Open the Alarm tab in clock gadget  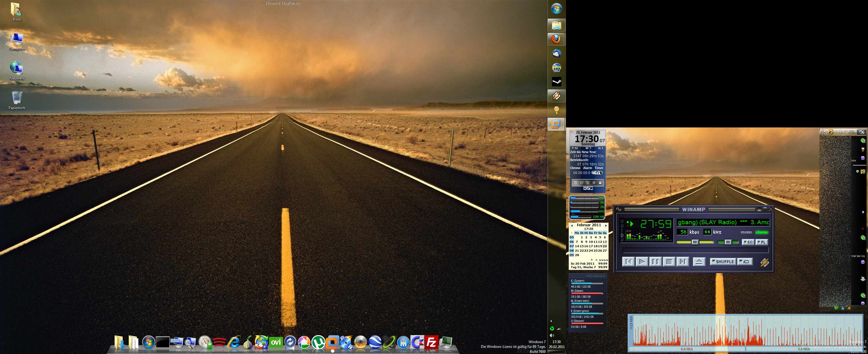(x=587, y=168)
